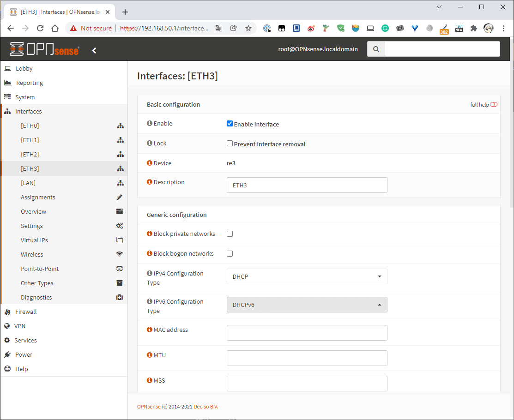Toggle the full help switch

point(494,105)
